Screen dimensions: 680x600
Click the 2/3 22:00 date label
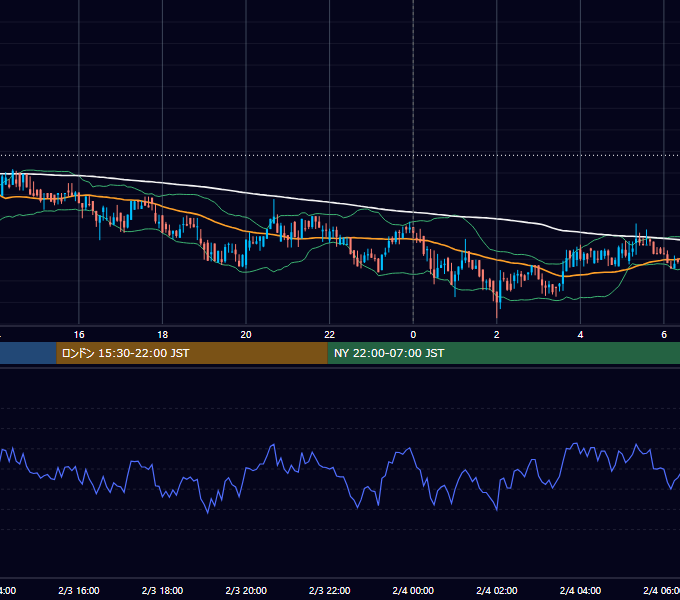coord(330,591)
